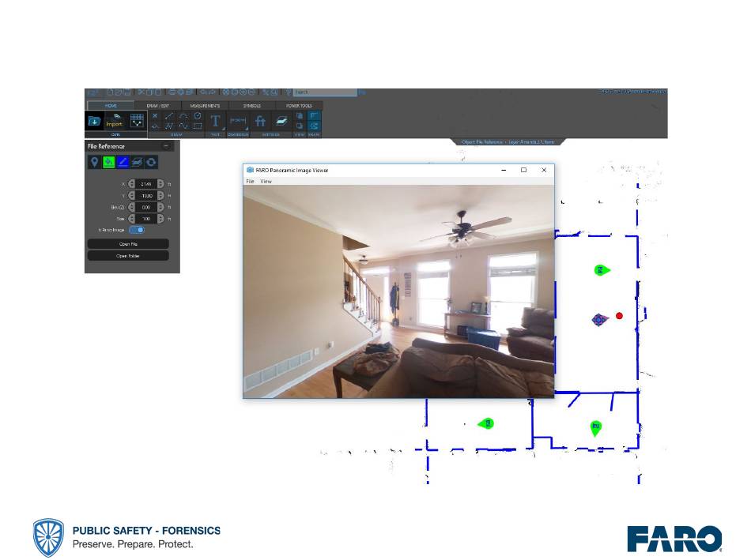Increase the Size value
Viewport: 751px width, 560px height.
[x=160, y=219]
